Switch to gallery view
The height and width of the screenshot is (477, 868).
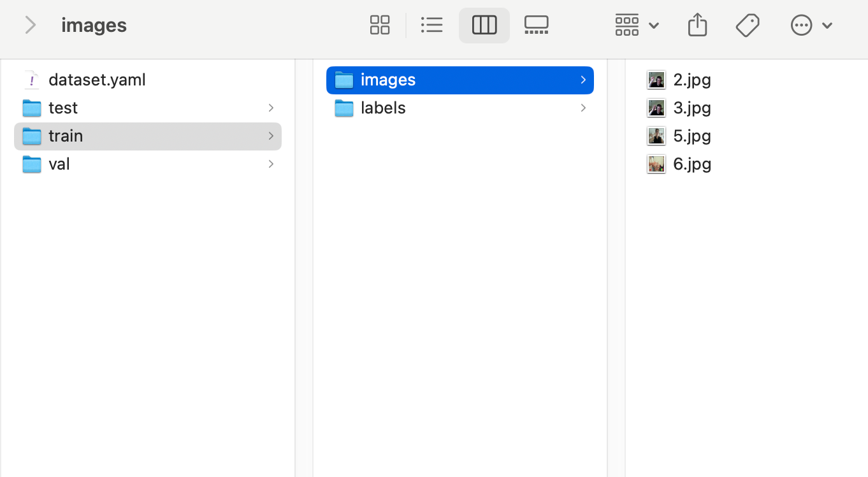[536, 26]
